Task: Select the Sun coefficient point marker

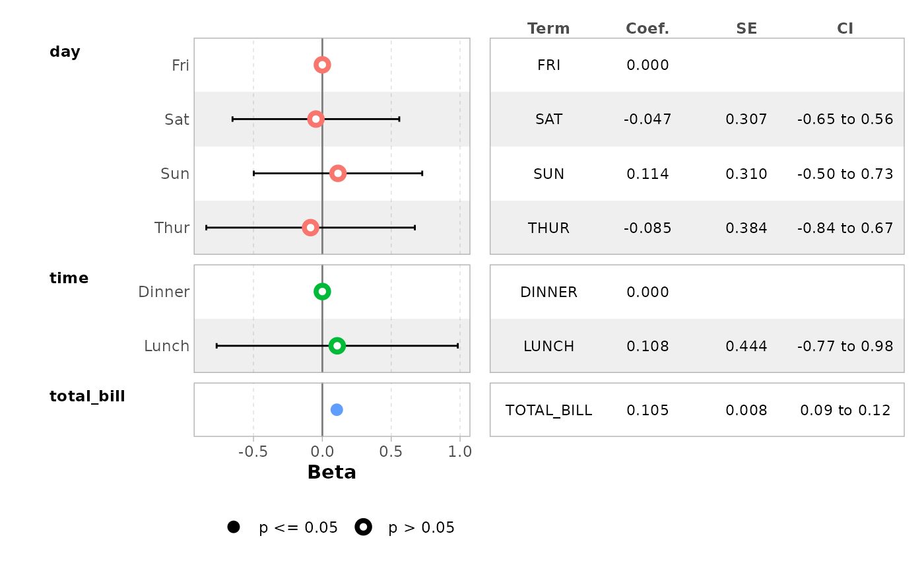Action: (338, 174)
